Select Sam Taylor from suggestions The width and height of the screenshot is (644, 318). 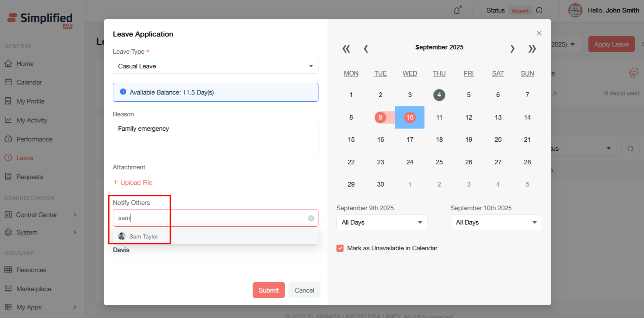pos(143,236)
